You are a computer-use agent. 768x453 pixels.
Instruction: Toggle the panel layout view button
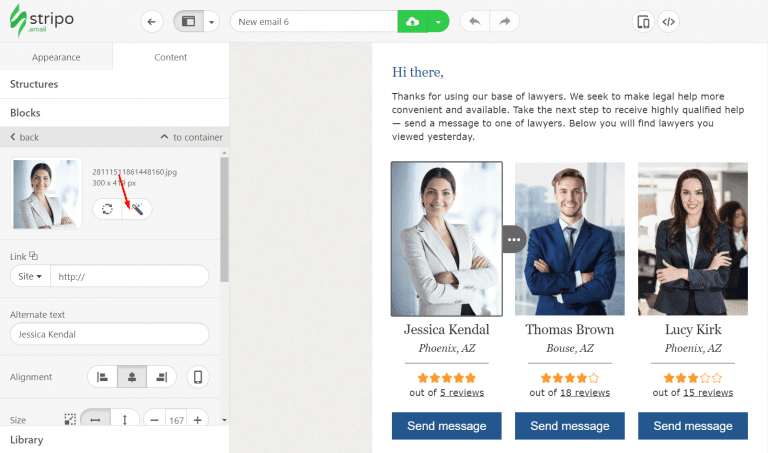189,22
